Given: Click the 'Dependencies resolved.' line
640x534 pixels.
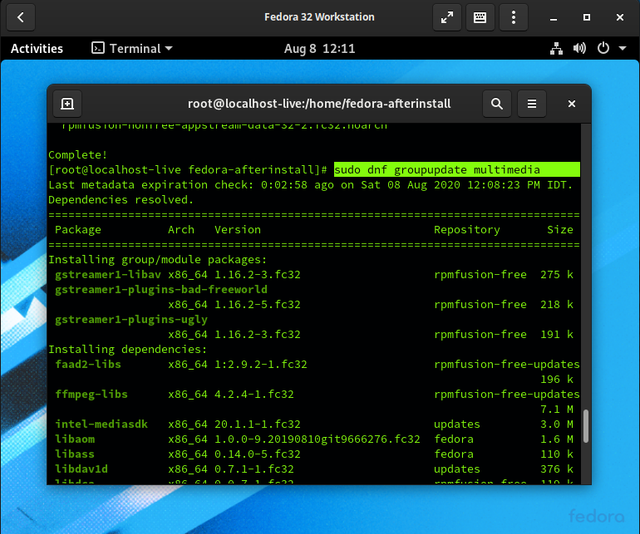Looking at the screenshot, I should coord(121,200).
